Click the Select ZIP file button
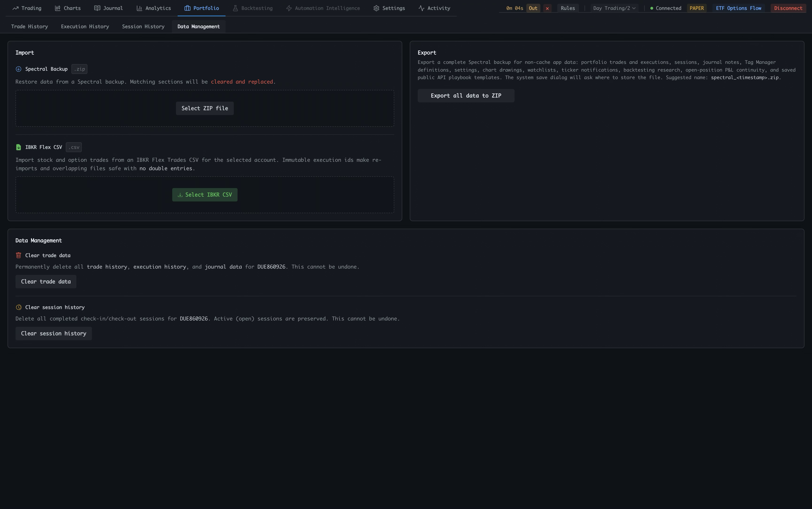The image size is (812, 509). click(x=205, y=108)
